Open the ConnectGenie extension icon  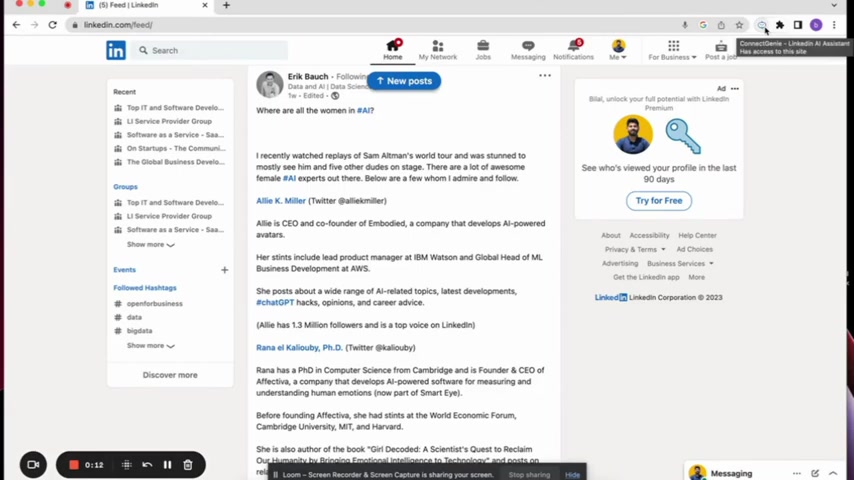tap(762, 25)
